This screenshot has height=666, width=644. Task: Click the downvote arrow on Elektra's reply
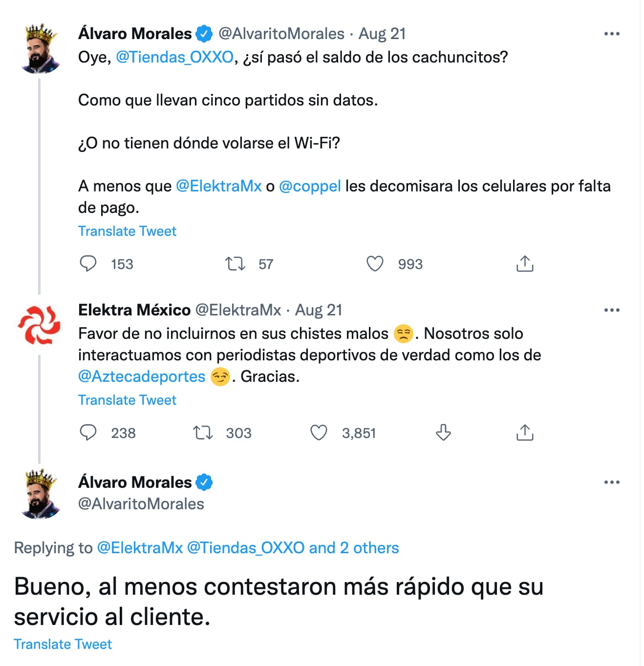point(443,433)
